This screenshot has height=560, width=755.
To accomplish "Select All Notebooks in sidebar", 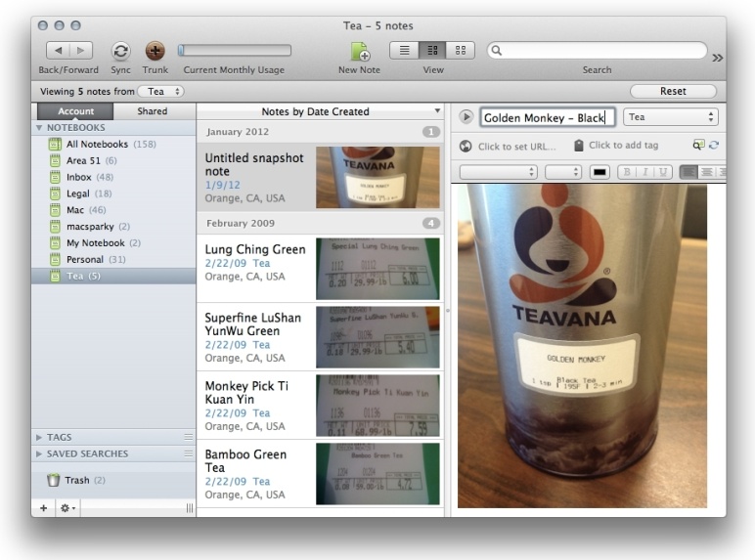I will pyautogui.click(x=113, y=144).
